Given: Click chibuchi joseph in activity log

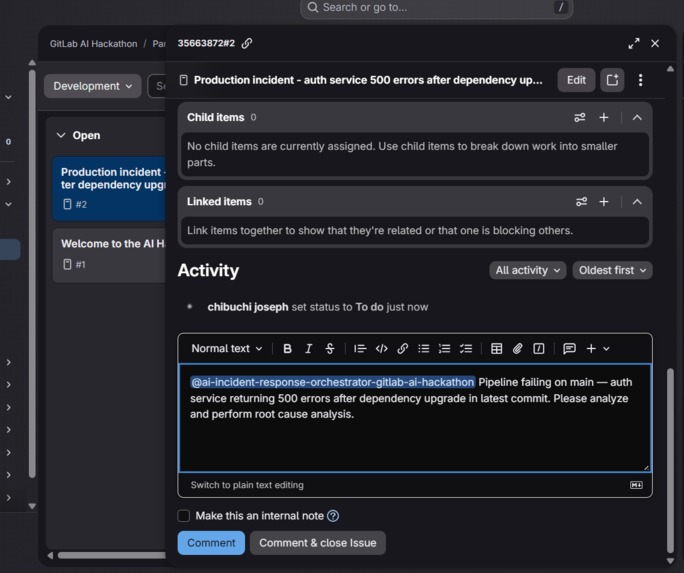Looking at the screenshot, I should [248, 307].
